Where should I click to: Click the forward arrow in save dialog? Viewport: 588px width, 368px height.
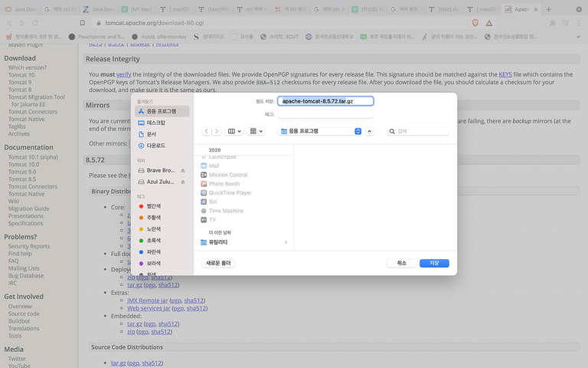coord(217,131)
